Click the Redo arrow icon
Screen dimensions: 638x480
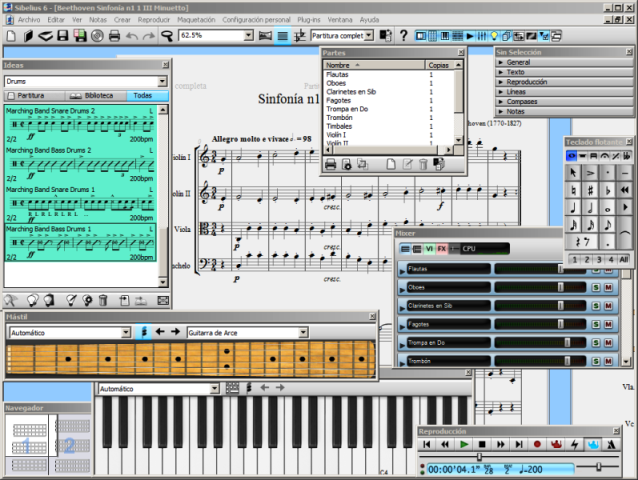point(149,36)
